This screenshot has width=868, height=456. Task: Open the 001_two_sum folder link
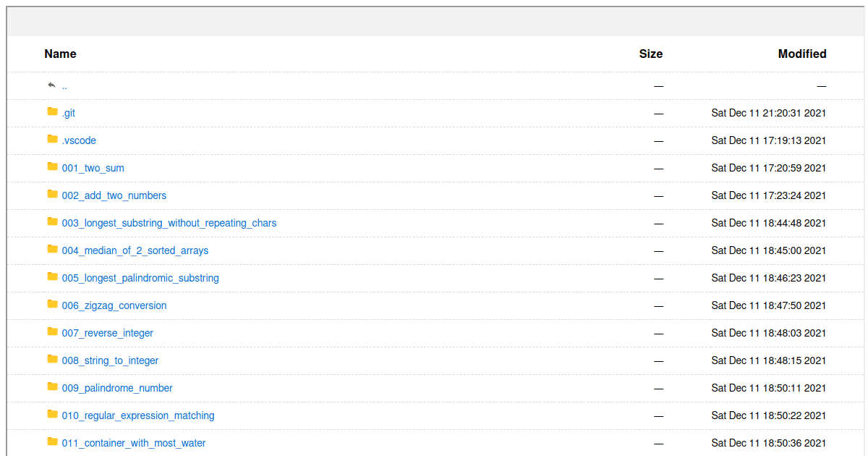coord(93,168)
